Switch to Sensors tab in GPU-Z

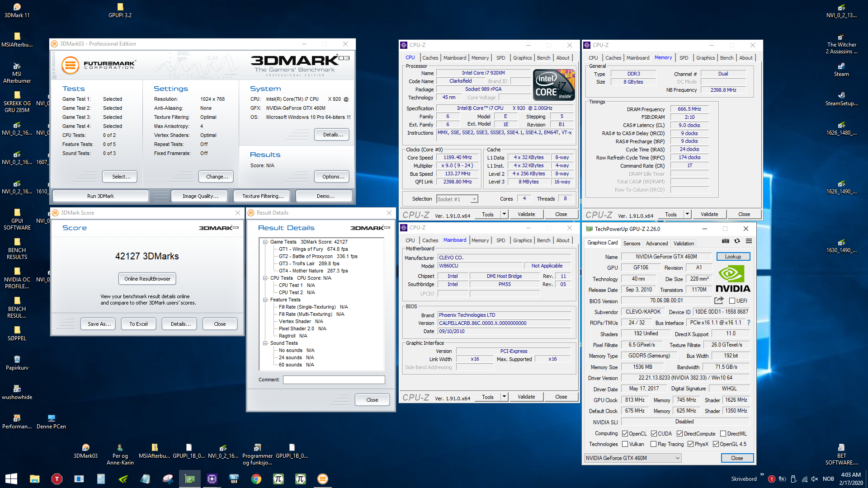(632, 244)
